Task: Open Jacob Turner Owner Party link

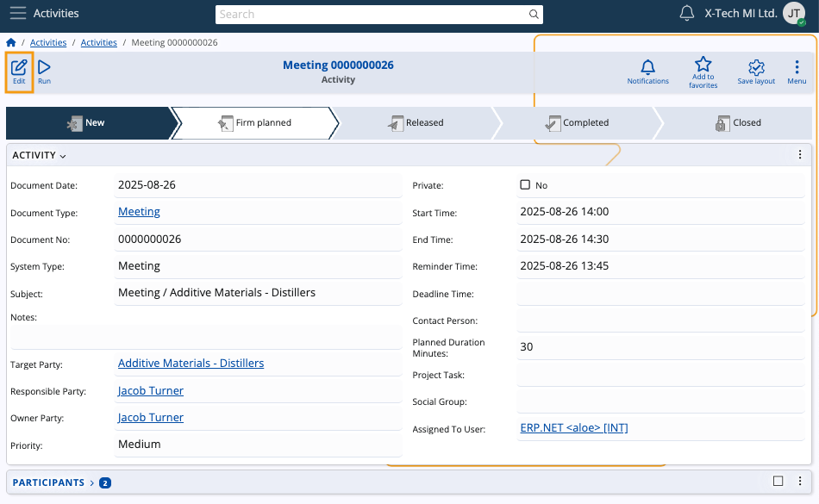Action: tap(150, 417)
